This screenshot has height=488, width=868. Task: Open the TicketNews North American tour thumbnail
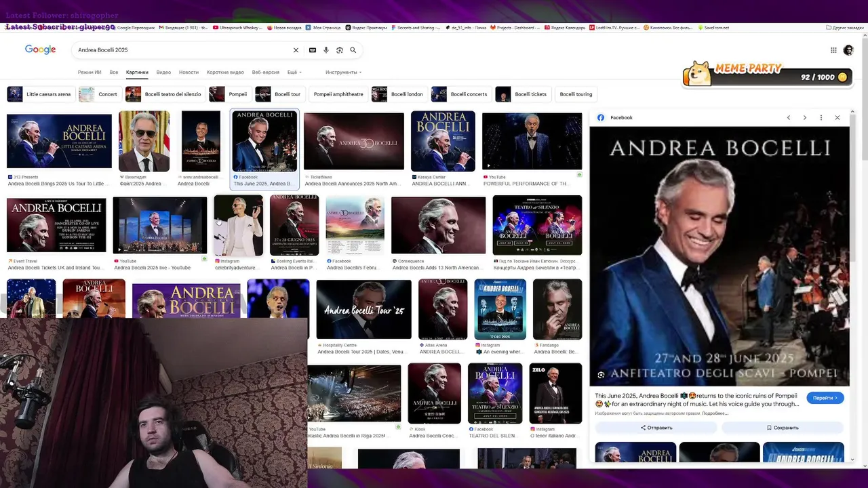pyautogui.click(x=353, y=141)
